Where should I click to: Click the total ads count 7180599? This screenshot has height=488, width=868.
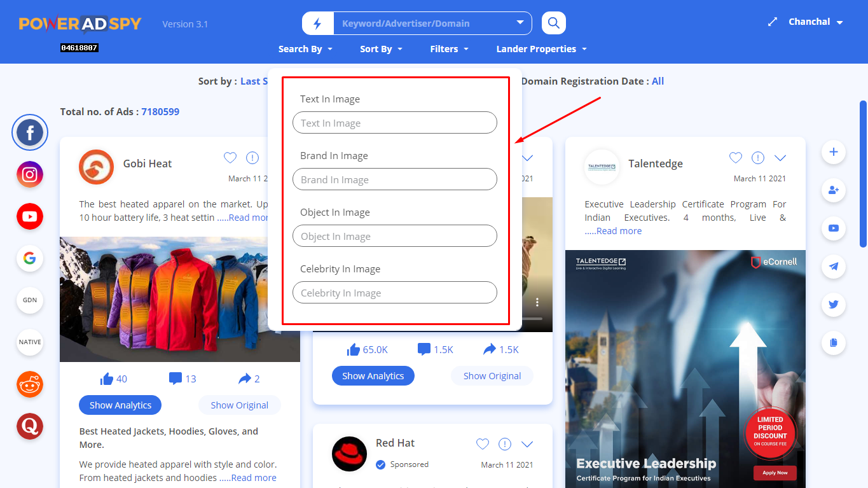pos(160,111)
